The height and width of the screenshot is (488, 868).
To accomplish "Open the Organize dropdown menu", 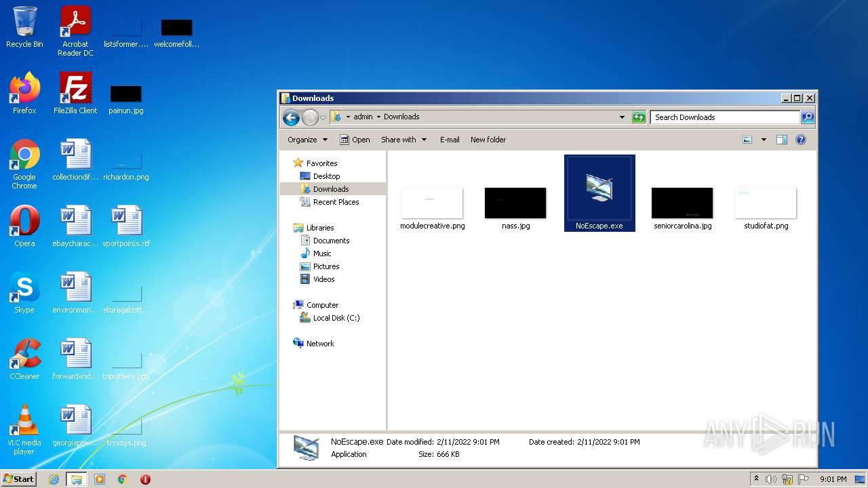I will click(307, 140).
